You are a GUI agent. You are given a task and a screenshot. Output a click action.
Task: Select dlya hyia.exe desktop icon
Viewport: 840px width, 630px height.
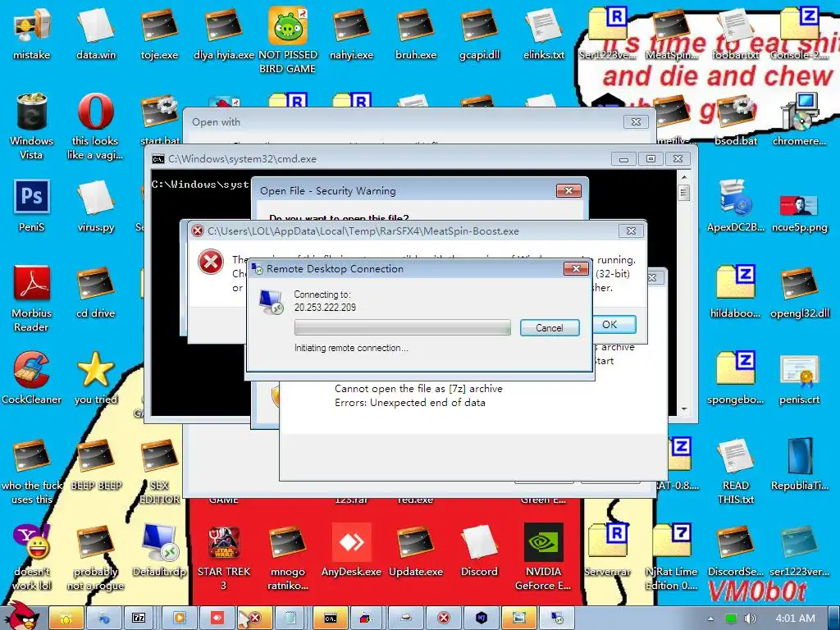pos(224,33)
